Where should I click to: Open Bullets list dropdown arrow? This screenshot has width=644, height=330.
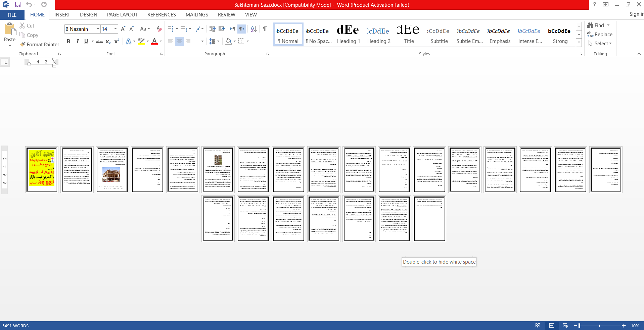(177, 29)
